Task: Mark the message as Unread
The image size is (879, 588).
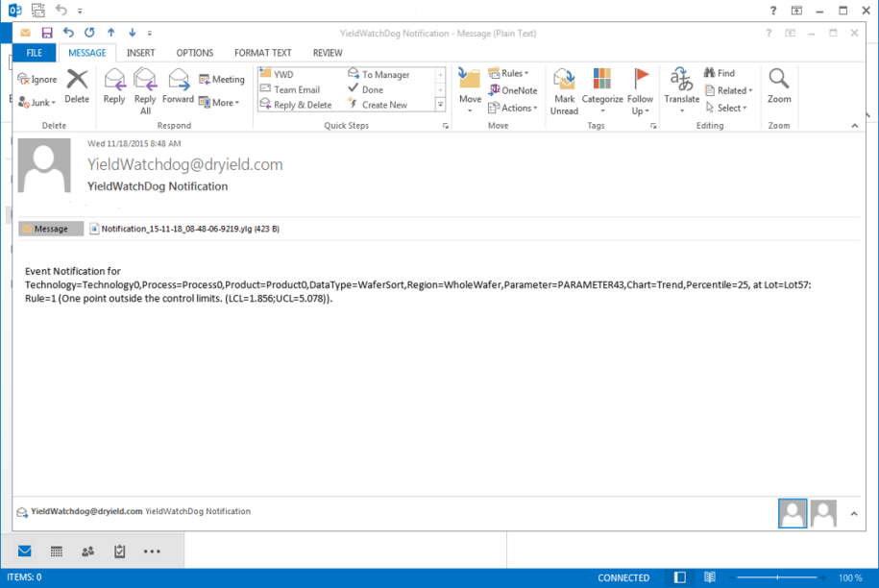Action: [x=564, y=90]
